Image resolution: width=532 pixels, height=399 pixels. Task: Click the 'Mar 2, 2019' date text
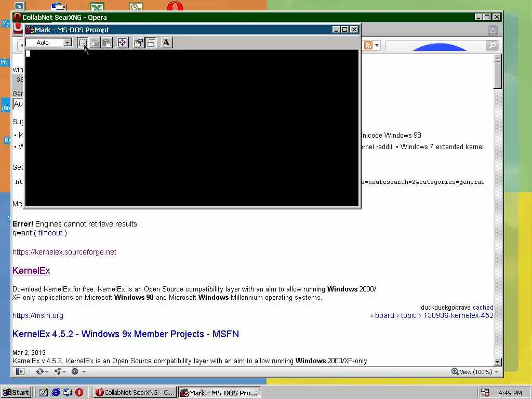click(29, 353)
